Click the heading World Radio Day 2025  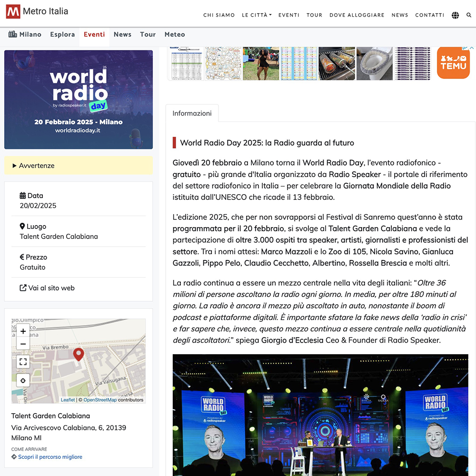(267, 143)
